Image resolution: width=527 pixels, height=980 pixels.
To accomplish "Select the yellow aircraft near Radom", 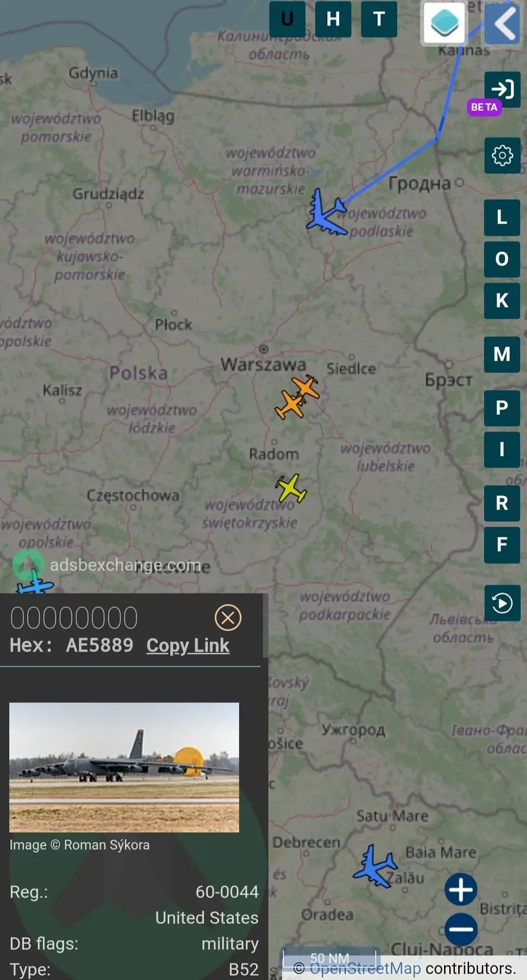I will point(291,488).
